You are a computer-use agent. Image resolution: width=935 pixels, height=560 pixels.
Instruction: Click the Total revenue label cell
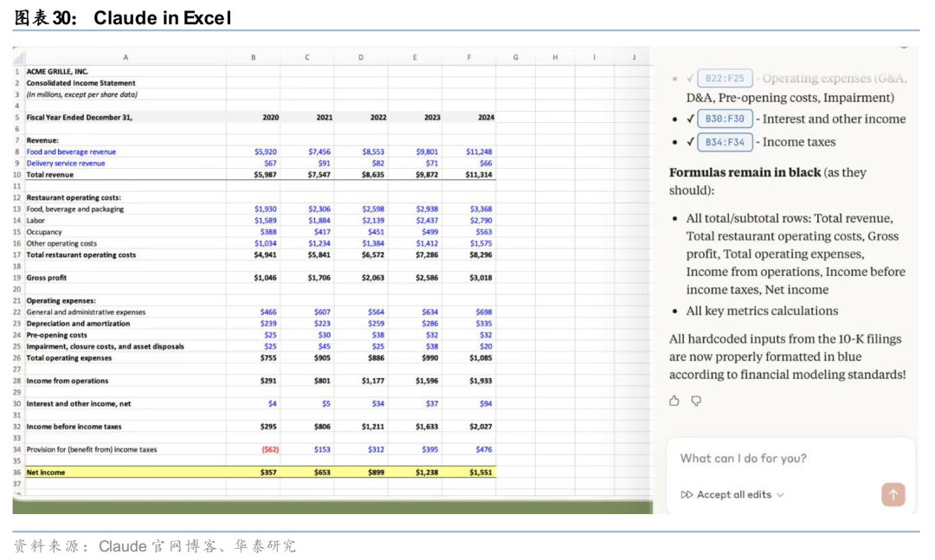point(50,175)
